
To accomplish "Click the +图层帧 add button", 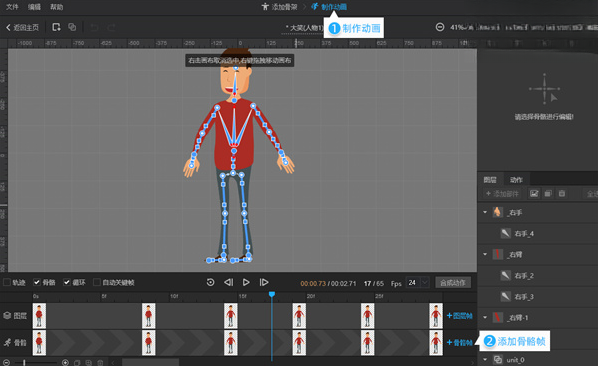I will 460,316.
